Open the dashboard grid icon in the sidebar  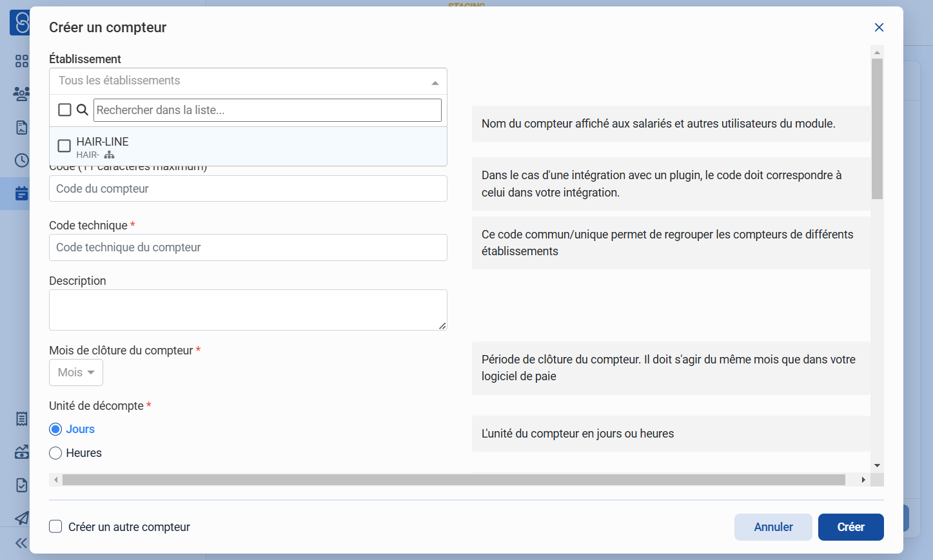22,61
